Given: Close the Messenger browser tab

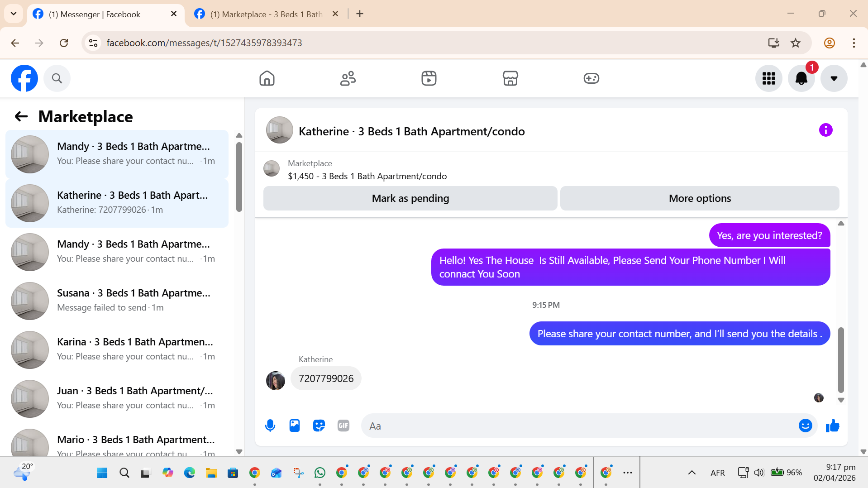Looking at the screenshot, I should click(174, 14).
